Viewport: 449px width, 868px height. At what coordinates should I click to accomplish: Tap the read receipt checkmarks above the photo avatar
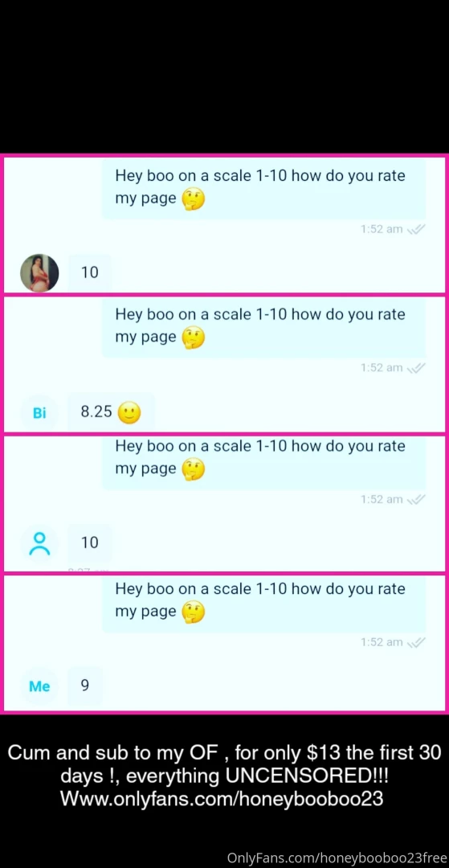[x=415, y=229]
